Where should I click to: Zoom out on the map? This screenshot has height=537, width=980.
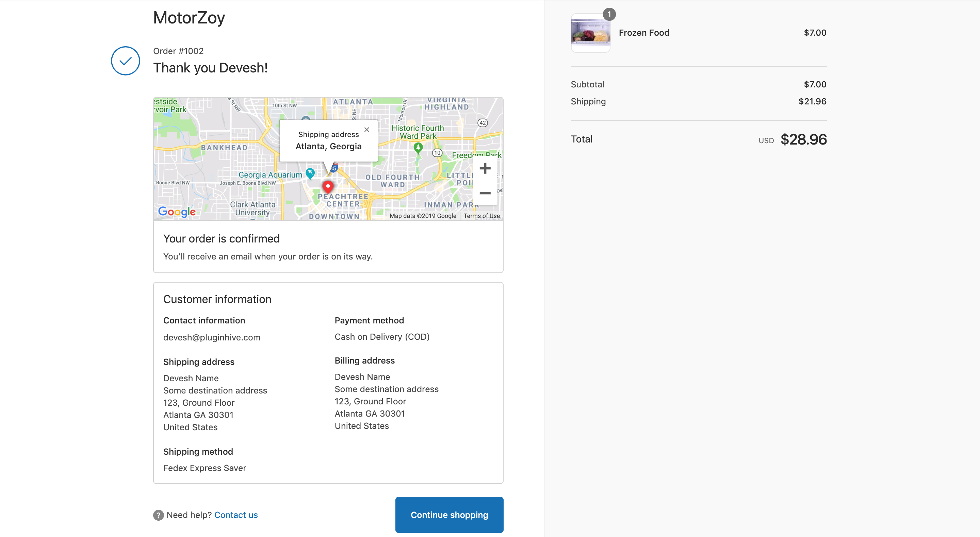(485, 193)
